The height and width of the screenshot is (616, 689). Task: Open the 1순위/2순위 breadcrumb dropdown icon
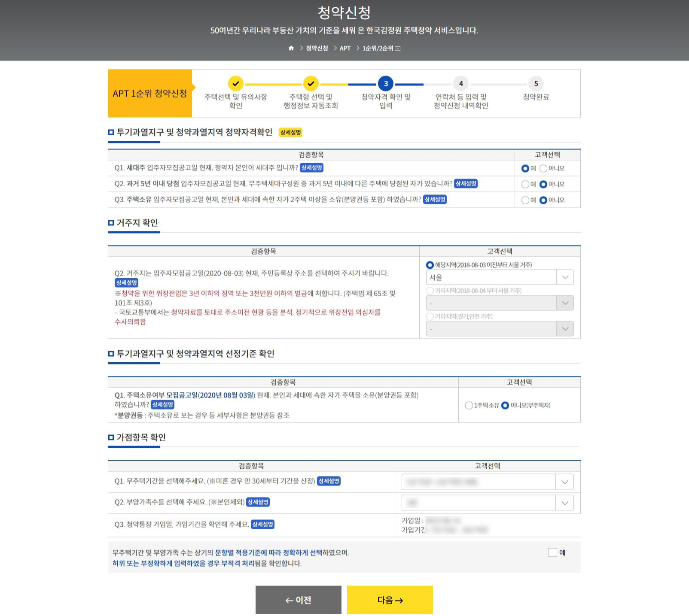(398, 49)
